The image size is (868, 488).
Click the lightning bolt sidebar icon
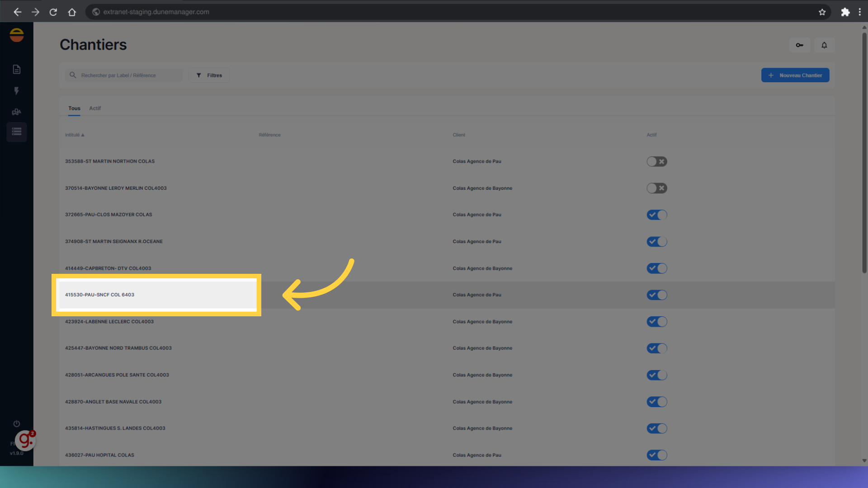(x=17, y=91)
